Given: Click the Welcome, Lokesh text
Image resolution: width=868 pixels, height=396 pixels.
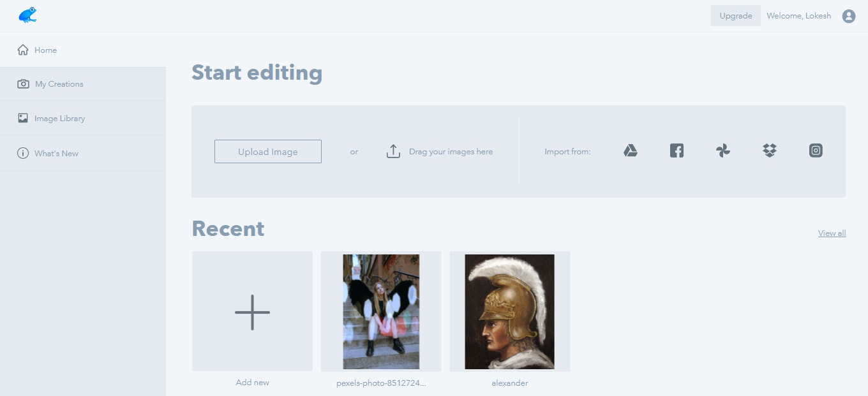Looking at the screenshot, I should [798, 16].
